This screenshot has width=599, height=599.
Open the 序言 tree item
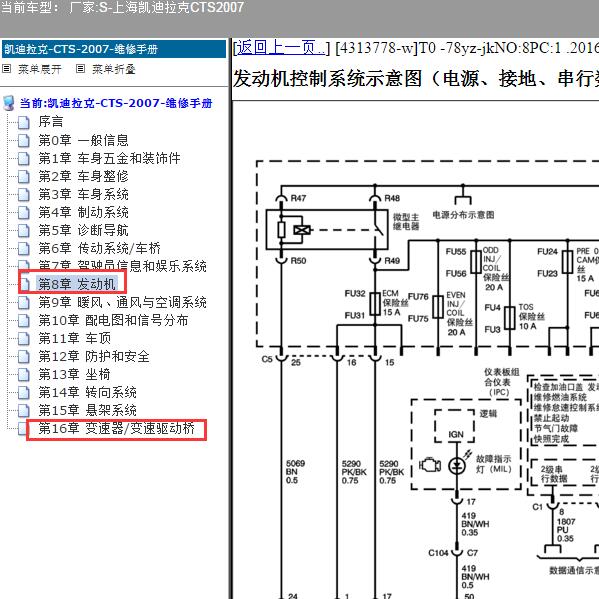(50, 121)
